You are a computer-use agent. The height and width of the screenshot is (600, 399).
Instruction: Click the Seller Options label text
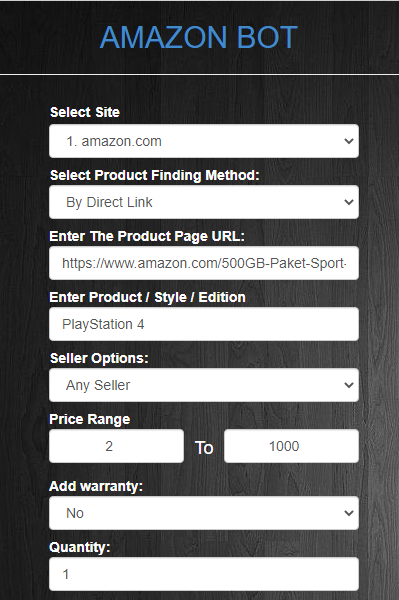pos(99,358)
